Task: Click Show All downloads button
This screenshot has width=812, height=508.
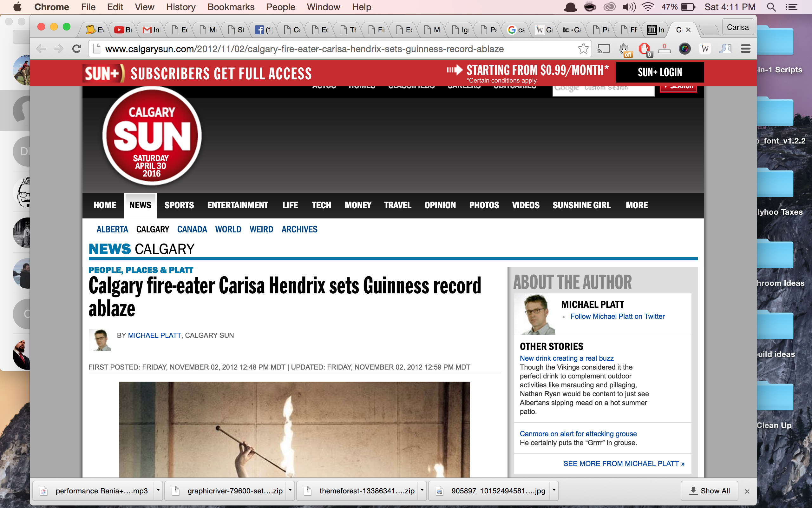Action: (709, 491)
